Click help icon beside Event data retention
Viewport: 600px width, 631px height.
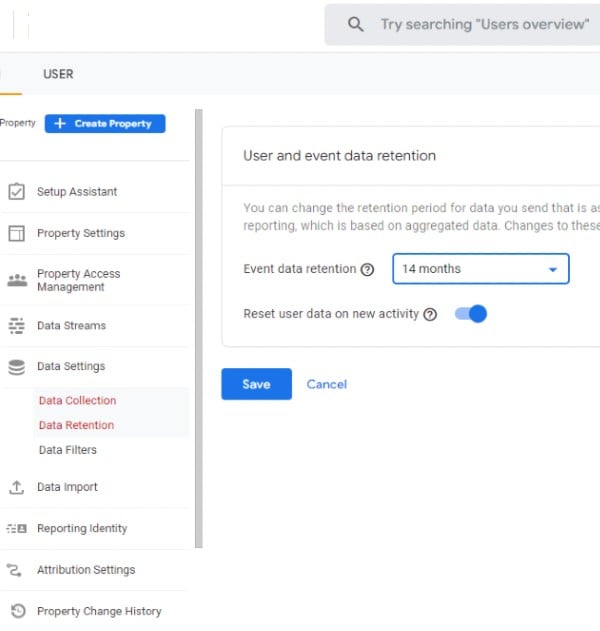(x=367, y=269)
